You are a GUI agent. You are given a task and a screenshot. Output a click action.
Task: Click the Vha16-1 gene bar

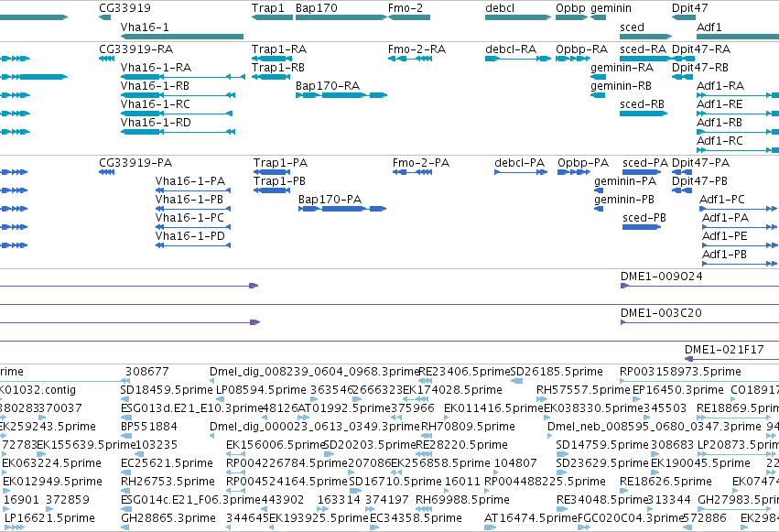coord(182,37)
